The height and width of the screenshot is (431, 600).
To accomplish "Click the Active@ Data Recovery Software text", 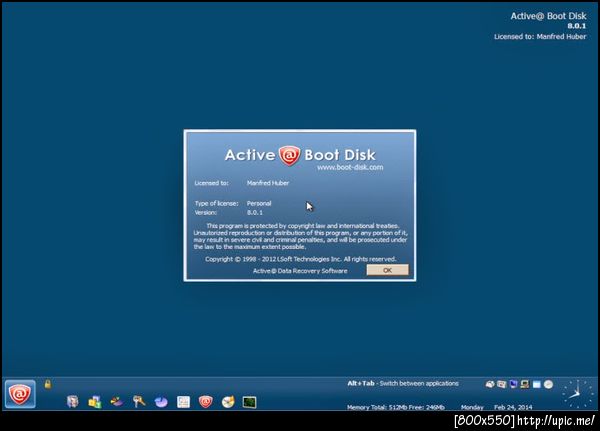I will pos(300,271).
